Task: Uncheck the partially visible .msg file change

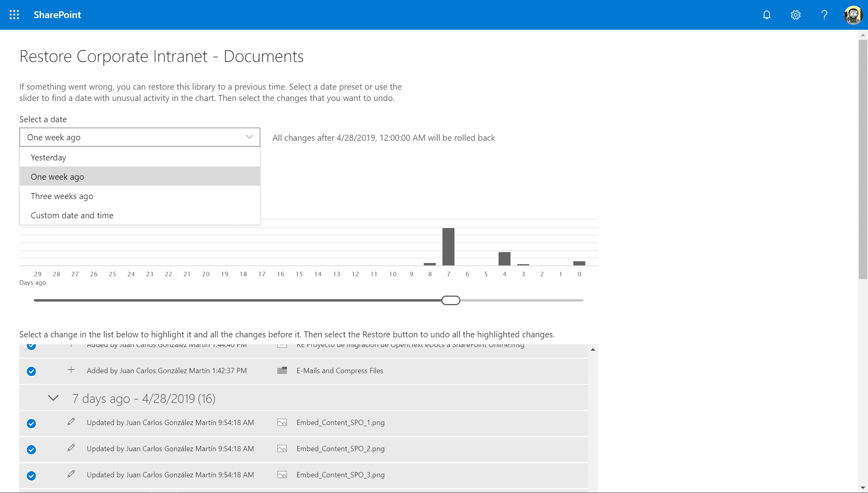Action: [31, 347]
